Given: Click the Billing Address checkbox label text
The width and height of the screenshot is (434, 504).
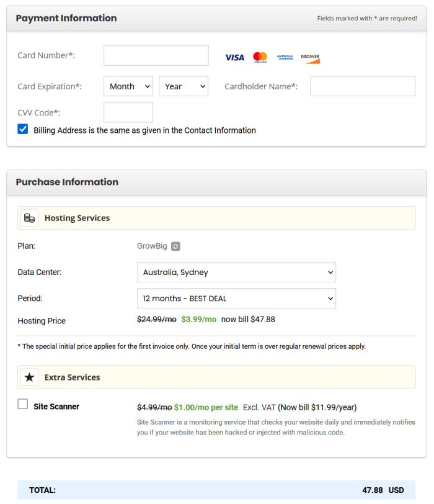Looking at the screenshot, I should (144, 130).
